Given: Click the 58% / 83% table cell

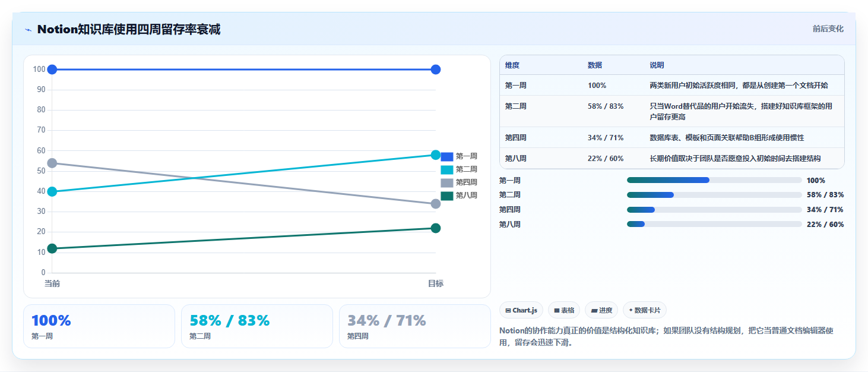Looking at the screenshot, I should (x=606, y=106).
